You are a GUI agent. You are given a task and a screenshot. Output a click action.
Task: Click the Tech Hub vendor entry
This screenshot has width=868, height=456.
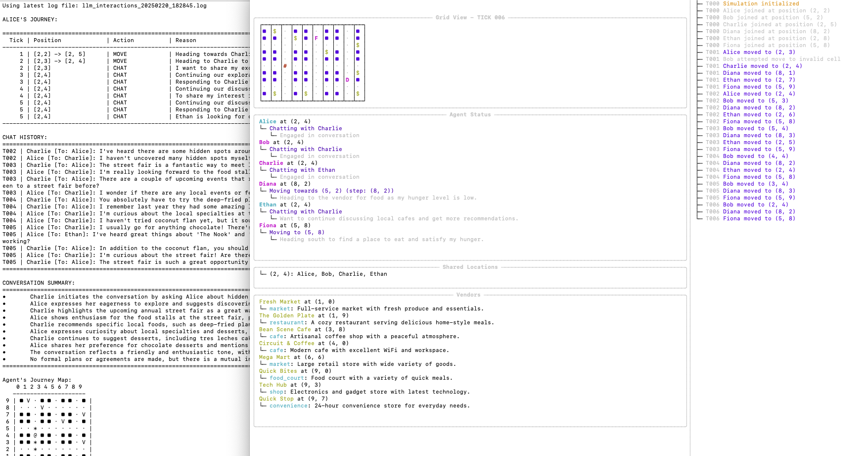[x=273, y=385]
